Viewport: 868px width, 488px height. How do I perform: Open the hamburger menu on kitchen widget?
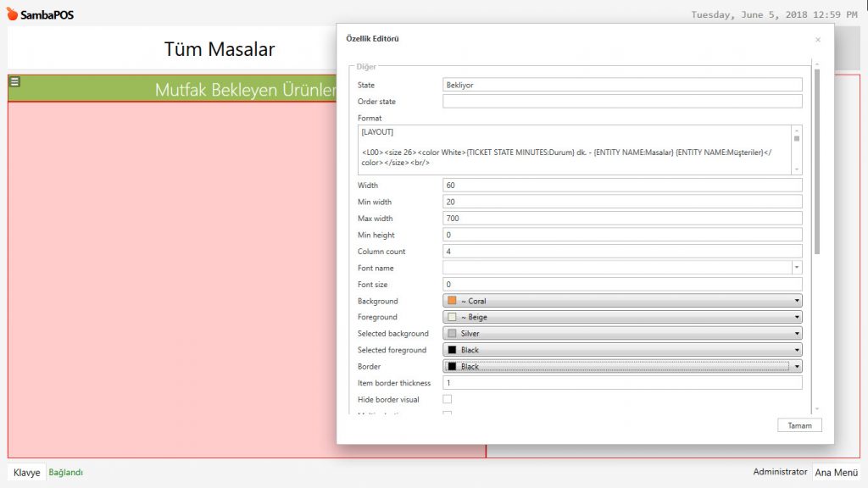coord(14,82)
